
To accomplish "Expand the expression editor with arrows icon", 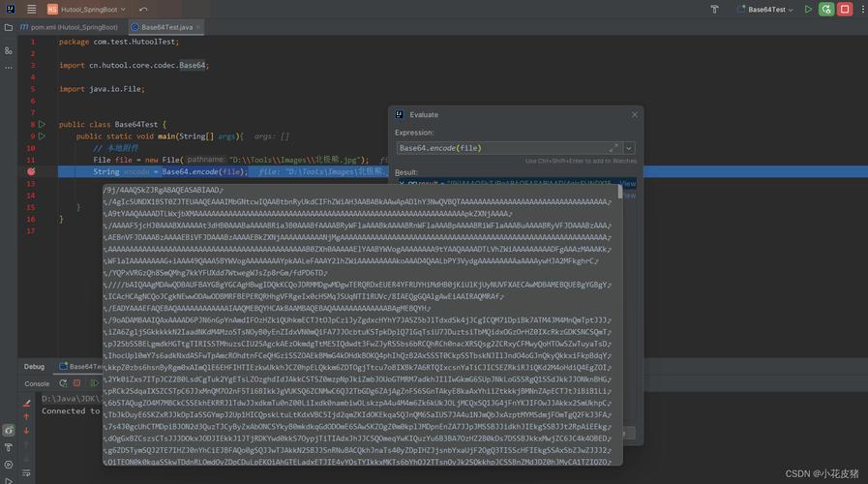I will tap(614, 148).
